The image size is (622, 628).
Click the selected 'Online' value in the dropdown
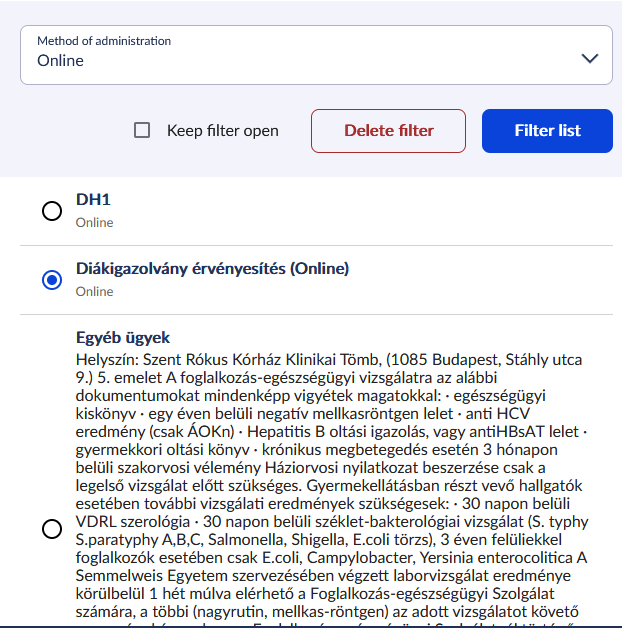[x=61, y=61]
